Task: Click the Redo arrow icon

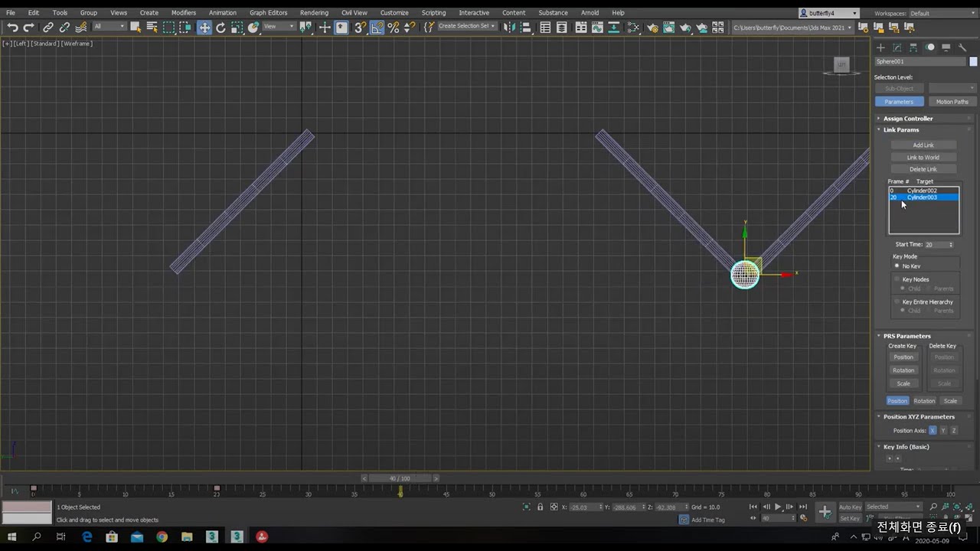Action: click(x=28, y=28)
